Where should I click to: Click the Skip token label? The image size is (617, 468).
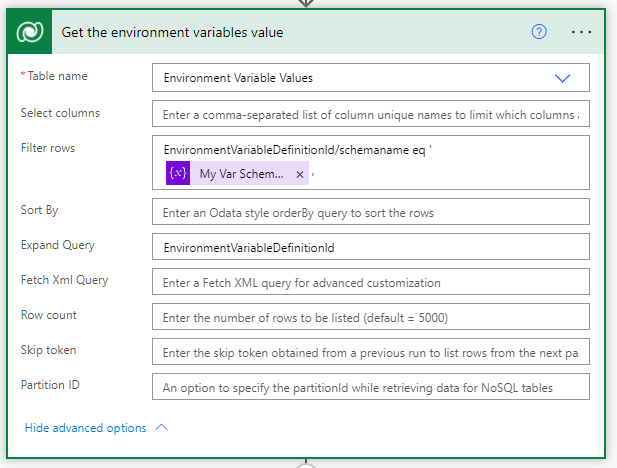click(48, 350)
